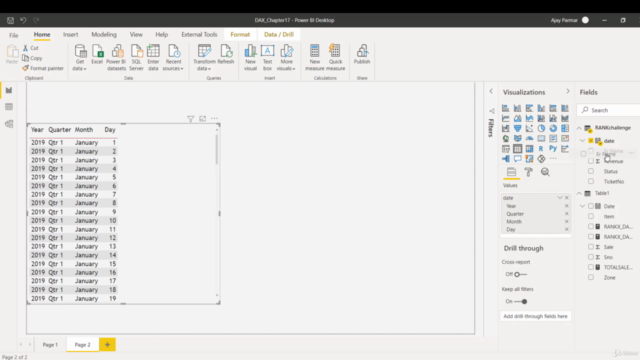Check the Sale field checkbox
This screenshot has height=360, width=640.
click(x=591, y=247)
